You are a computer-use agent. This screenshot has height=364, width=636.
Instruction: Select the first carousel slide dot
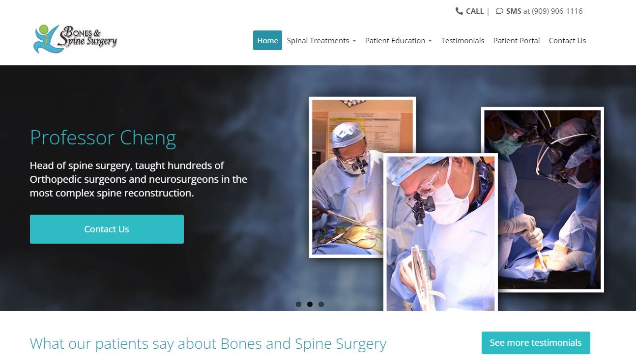point(298,304)
